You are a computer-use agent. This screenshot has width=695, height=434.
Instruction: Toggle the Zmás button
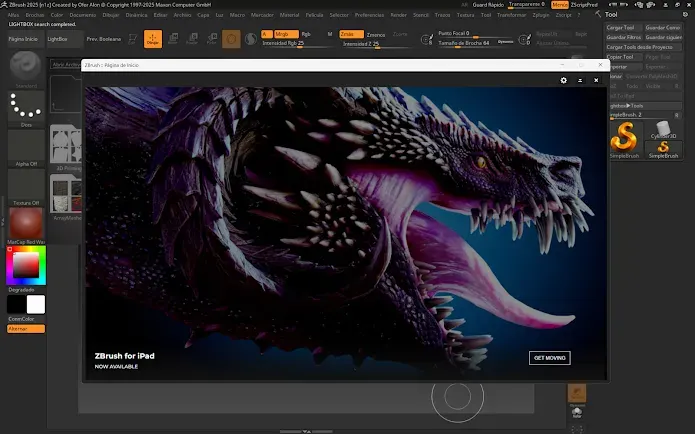tap(351, 34)
